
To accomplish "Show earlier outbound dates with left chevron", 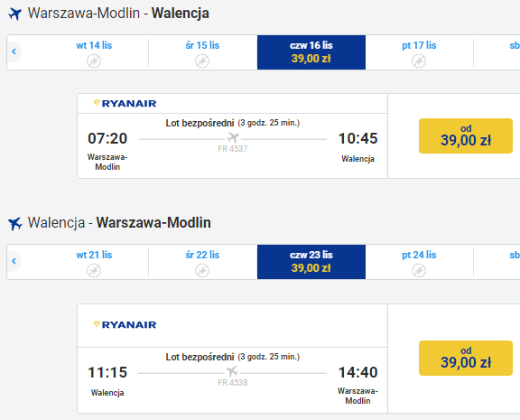I will (x=14, y=51).
